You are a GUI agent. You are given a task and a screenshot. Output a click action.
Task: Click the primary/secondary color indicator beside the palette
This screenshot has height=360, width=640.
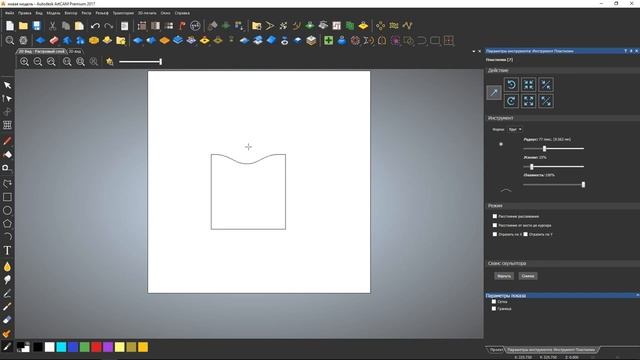point(23,347)
